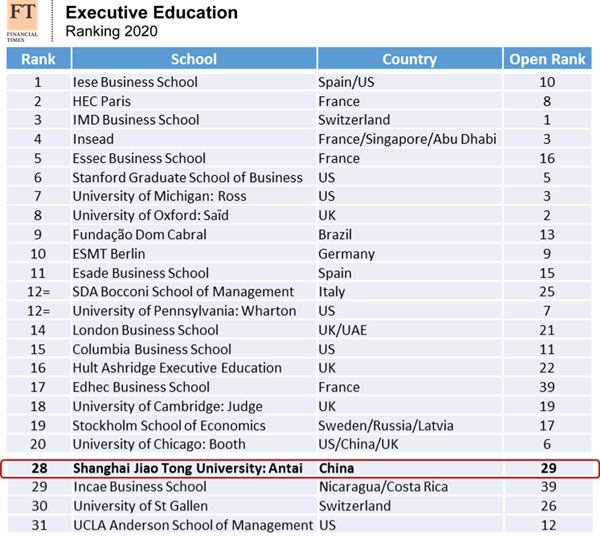Click HEC Paris school name
The width and height of the screenshot is (600, 536).
point(101,101)
